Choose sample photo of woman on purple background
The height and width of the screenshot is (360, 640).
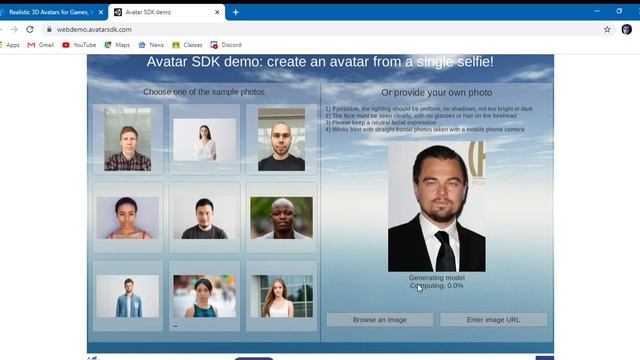tap(128, 218)
